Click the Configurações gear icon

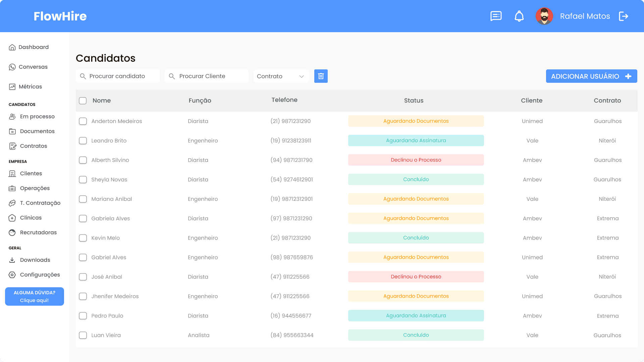[12, 275]
